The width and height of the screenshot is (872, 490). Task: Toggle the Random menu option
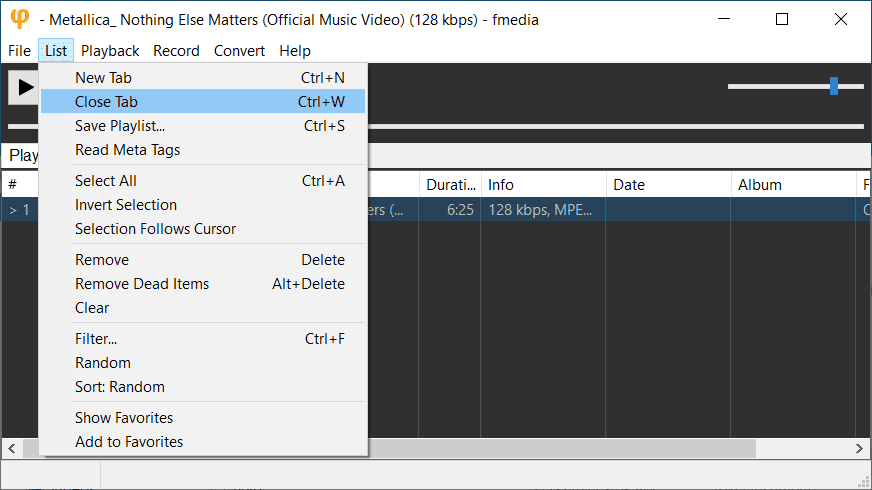coord(203,363)
